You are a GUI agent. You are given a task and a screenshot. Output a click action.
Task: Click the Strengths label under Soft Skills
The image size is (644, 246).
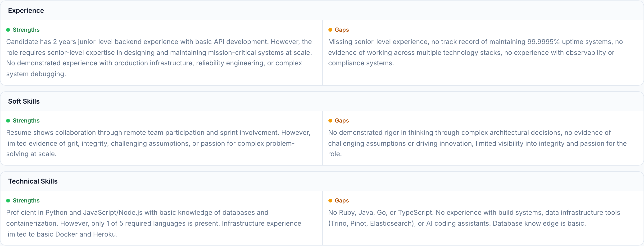pyautogui.click(x=26, y=121)
